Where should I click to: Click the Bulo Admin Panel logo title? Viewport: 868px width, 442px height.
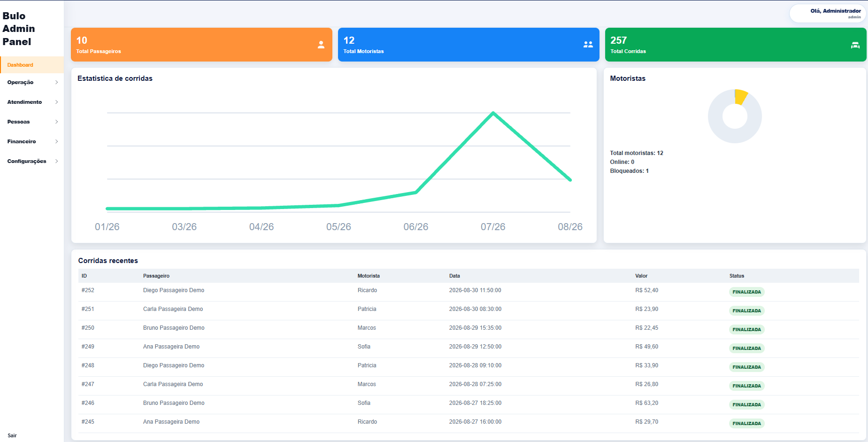(19, 29)
